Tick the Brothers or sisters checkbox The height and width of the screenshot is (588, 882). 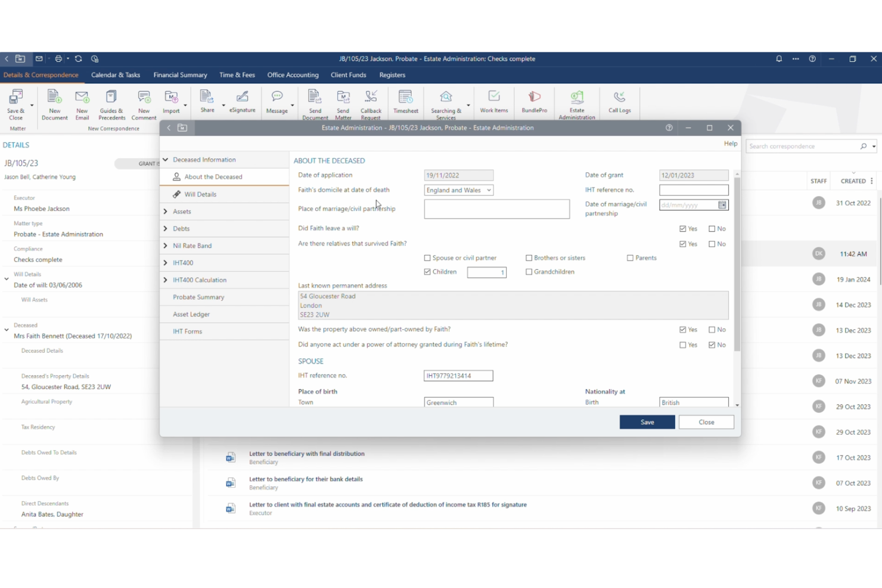pyautogui.click(x=529, y=258)
